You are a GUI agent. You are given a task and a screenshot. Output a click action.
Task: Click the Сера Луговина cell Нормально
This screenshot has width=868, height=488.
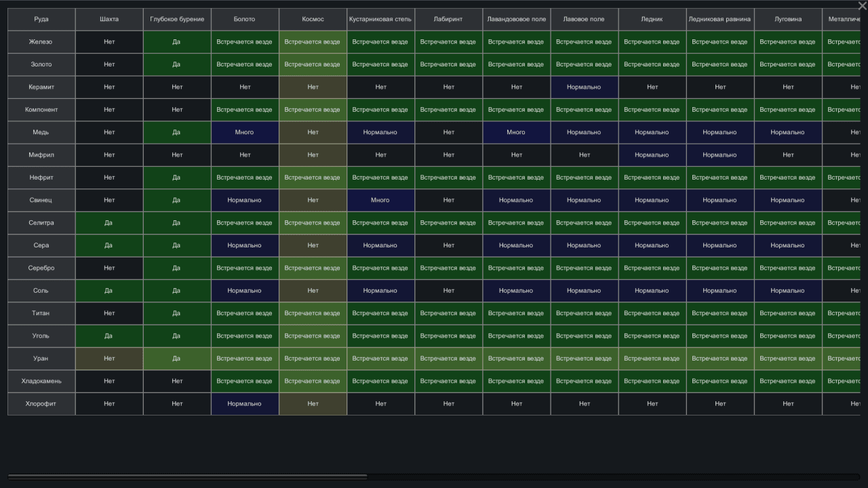pos(787,245)
